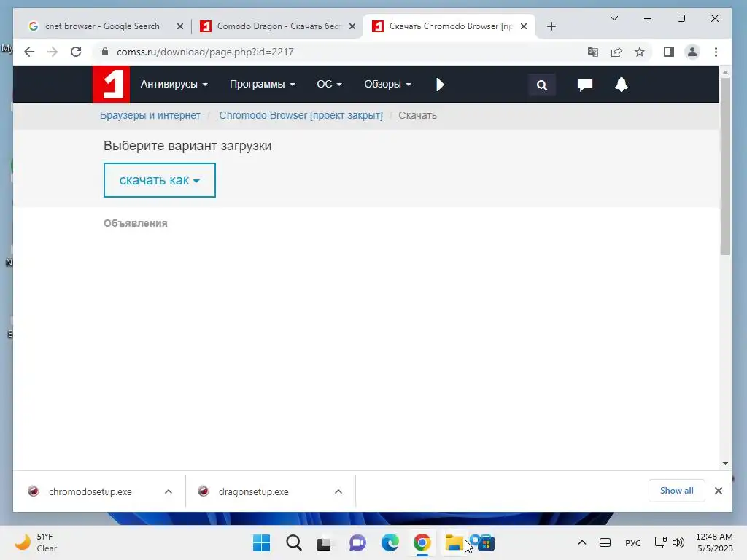Screen dimensions: 747x560
Task: Open Task View on the taskbar
Action: tap(325, 542)
